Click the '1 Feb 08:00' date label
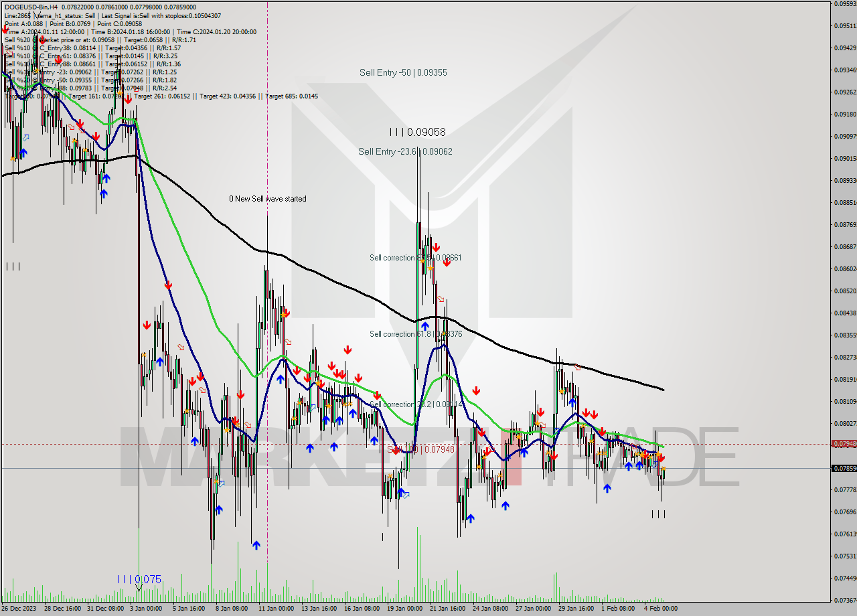 tap(618, 609)
